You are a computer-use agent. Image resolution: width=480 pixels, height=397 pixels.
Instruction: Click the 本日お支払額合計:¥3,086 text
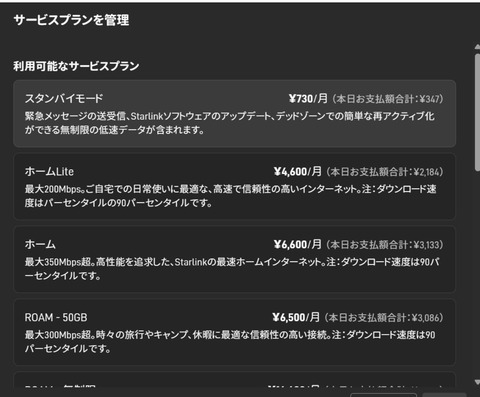(x=384, y=317)
